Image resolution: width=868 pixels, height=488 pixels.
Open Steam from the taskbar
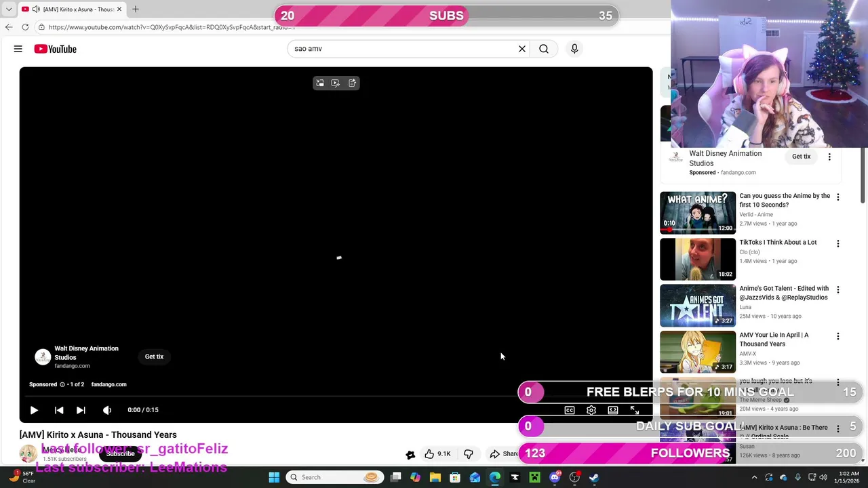(x=594, y=477)
